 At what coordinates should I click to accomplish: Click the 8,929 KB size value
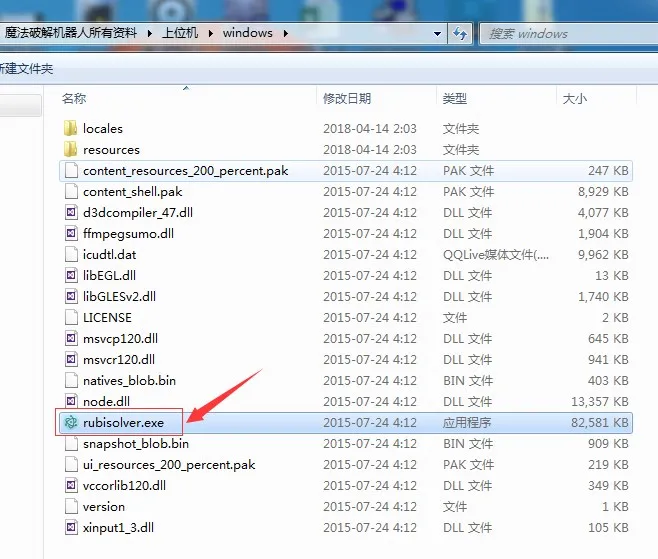603,191
